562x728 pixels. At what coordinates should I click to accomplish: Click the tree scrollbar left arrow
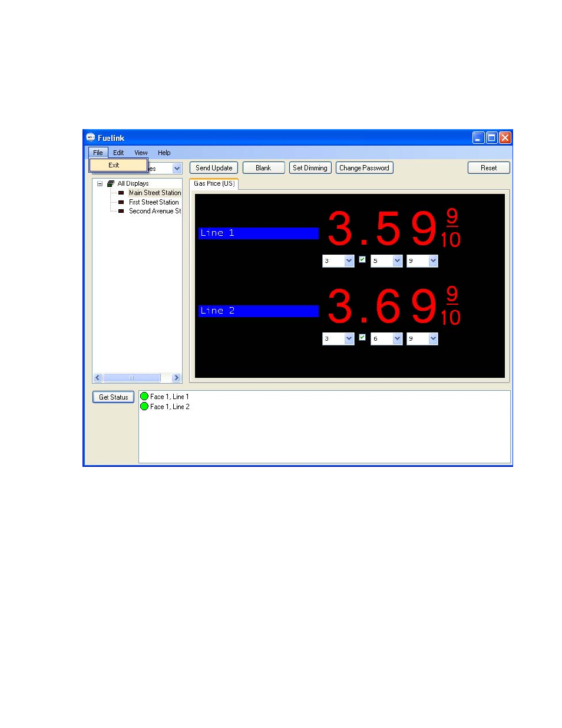coord(98,378)
